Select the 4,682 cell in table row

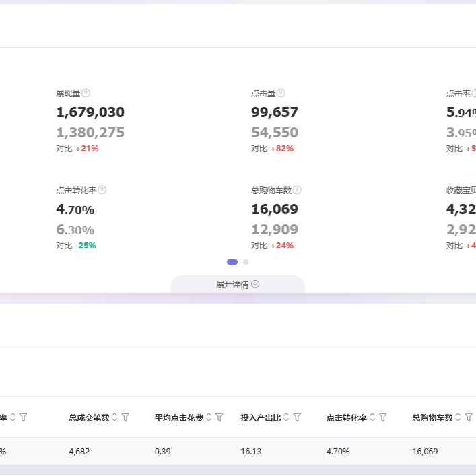pos(79,452)
